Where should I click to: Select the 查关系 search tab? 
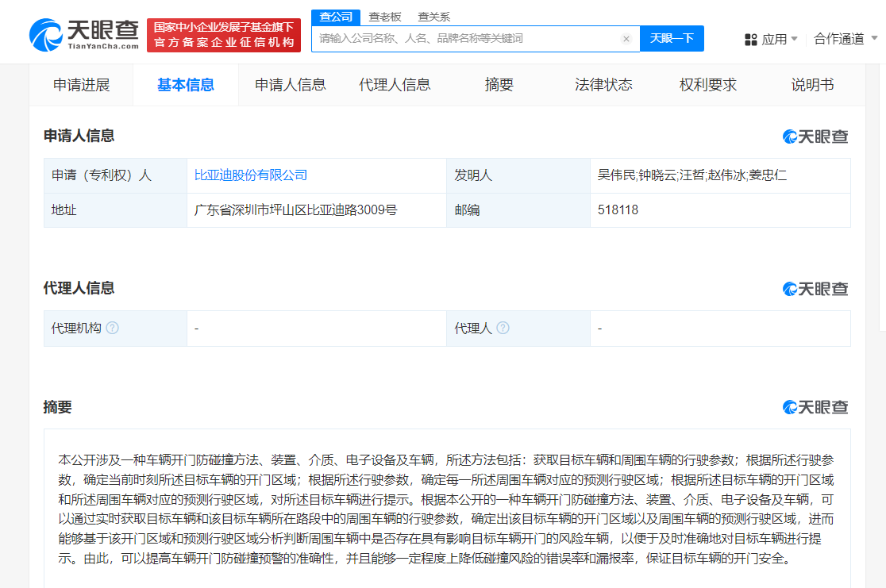click(433, 16)
